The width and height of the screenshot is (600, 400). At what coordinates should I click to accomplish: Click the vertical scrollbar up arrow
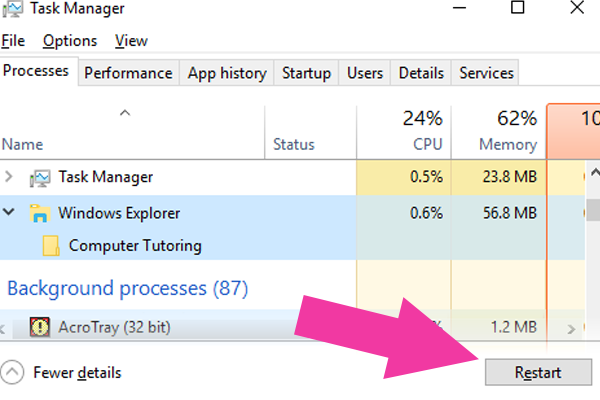[594, 173]
